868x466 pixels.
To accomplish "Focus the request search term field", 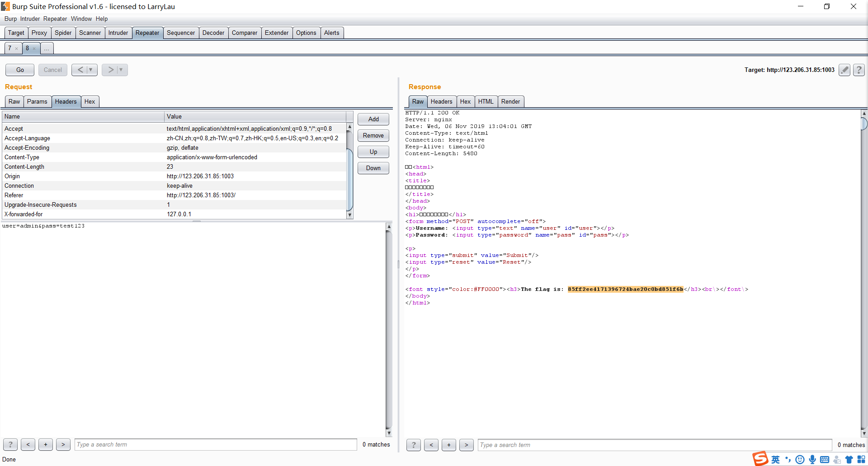I will (216, 445).
